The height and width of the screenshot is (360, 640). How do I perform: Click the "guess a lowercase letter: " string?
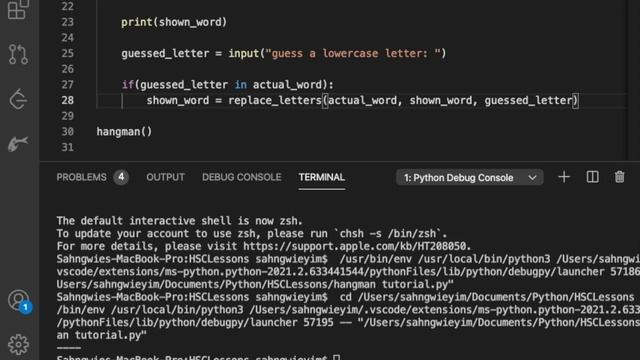[353, 53]
